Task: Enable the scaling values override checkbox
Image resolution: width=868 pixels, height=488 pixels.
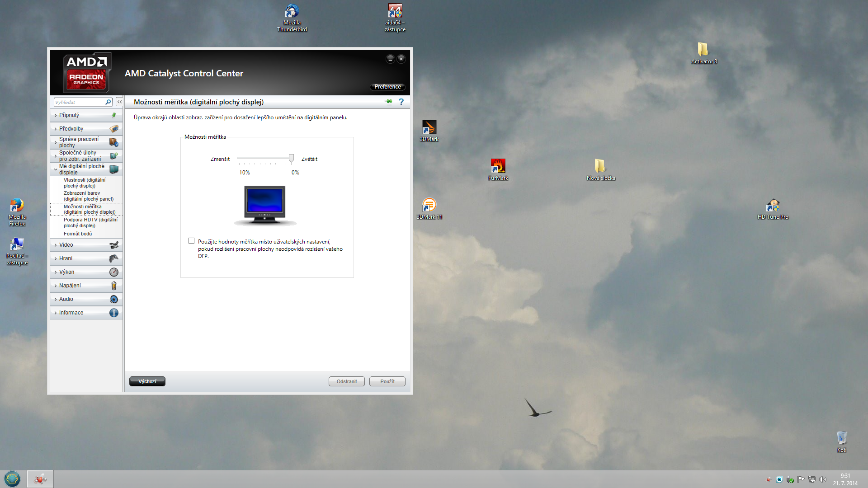Action: [192, 241]
